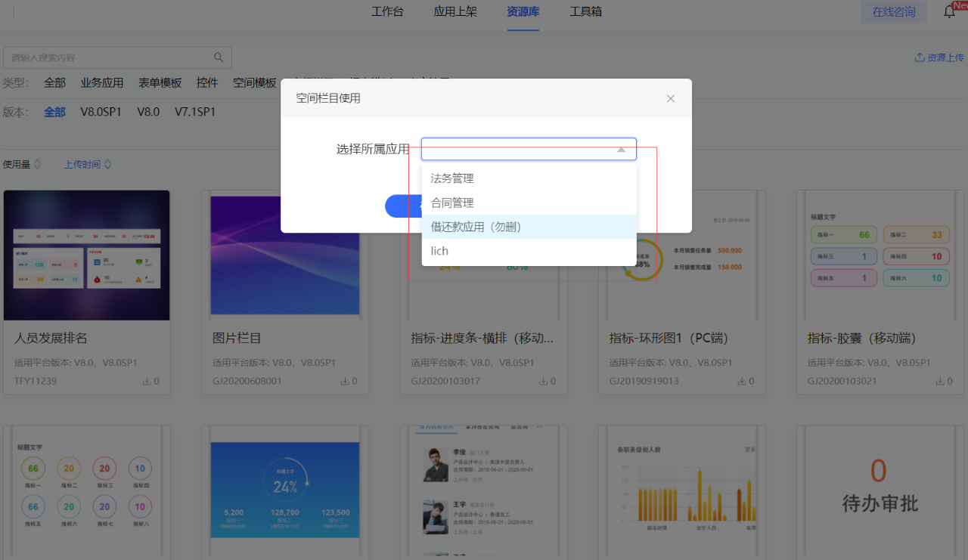Open the 各职务级别人数 bar chart thumbnail

(681, 492)
